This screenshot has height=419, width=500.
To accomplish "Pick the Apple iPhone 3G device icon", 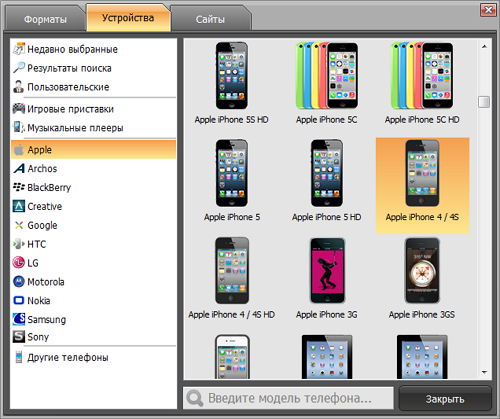I will coord(327,270).
